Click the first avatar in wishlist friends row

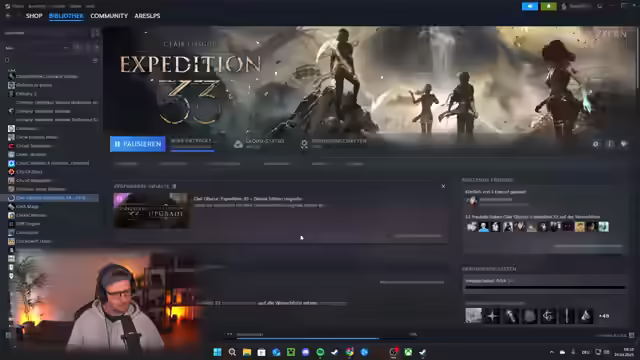tap(472, 227)
